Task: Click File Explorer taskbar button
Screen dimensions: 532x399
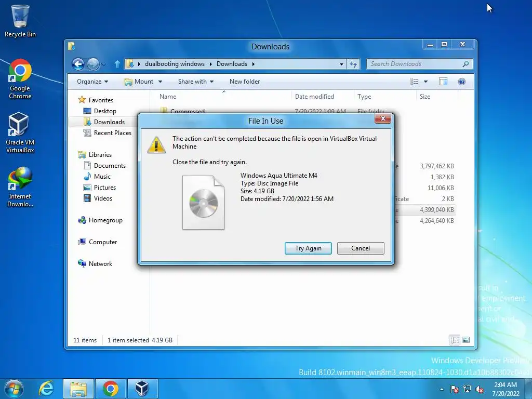Action: (78, 389)
